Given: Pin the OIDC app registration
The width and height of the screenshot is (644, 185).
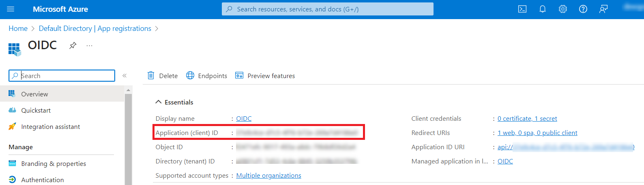Looking at the screenshot, I should coord(73,46).
